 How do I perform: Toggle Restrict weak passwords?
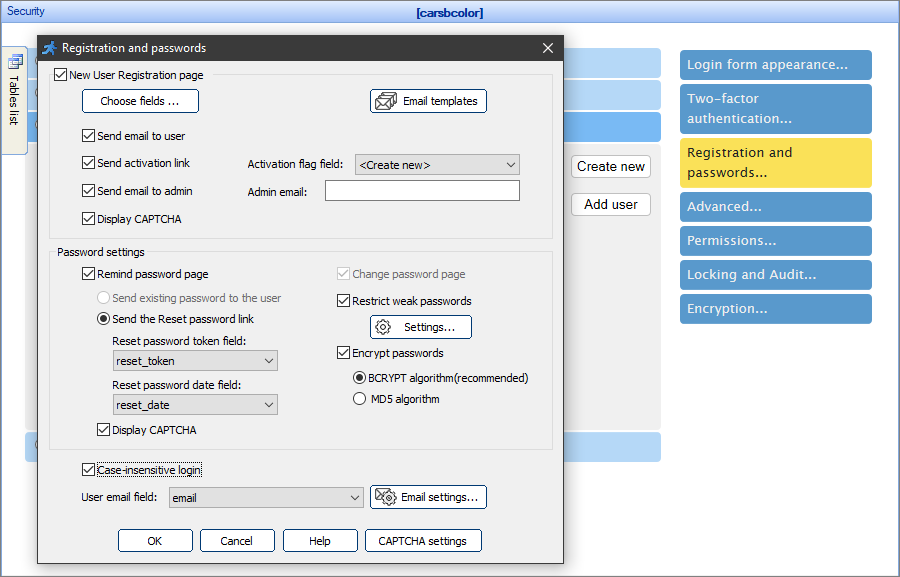coord(343,300)
